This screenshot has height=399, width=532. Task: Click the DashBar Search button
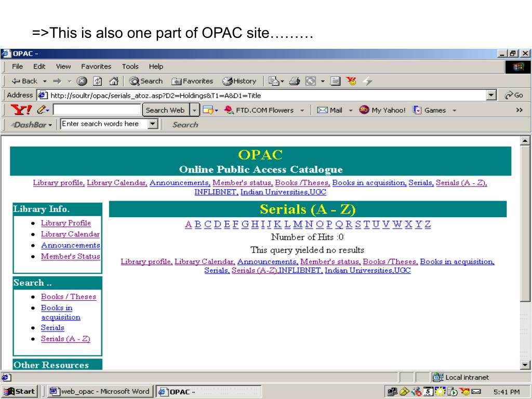[185, 125]
